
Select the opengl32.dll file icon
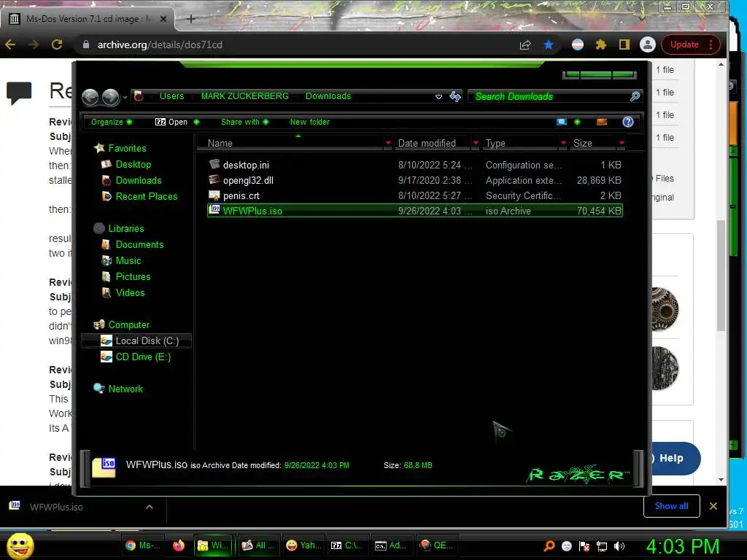pyautogui.click(x=214, y=179)
